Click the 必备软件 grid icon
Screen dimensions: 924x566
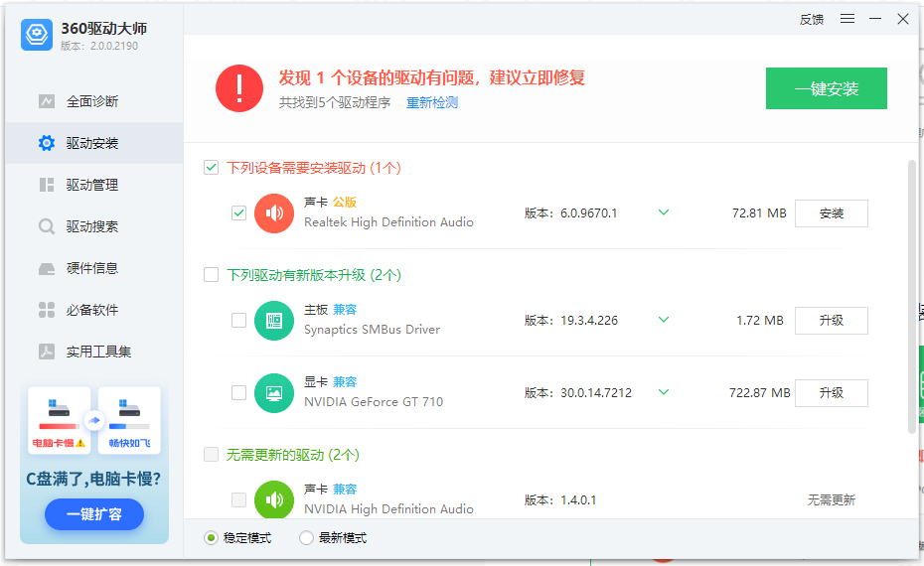tap(47, 310)
